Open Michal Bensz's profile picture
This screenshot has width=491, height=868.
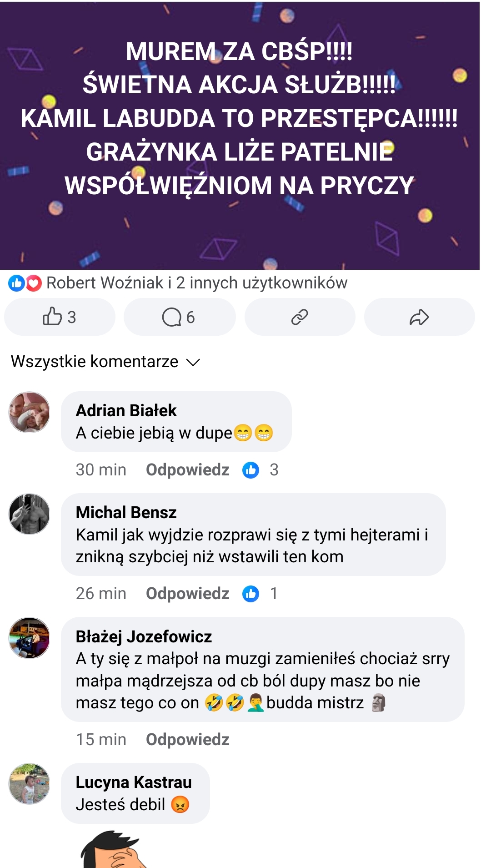(30, 514)
